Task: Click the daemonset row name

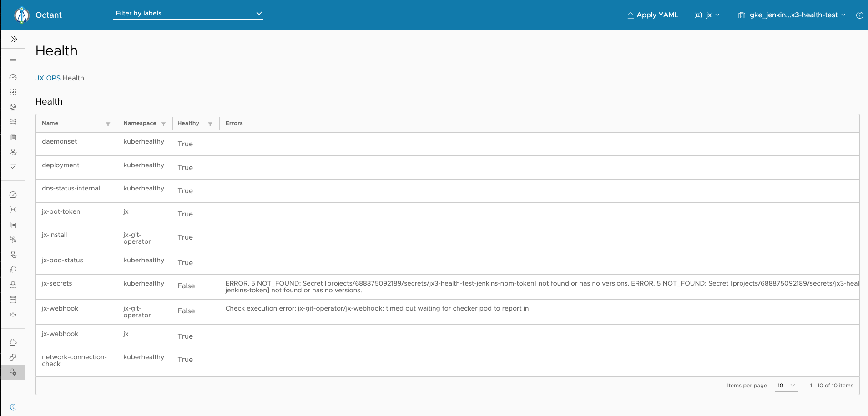Action: click(x=60, y=141)
